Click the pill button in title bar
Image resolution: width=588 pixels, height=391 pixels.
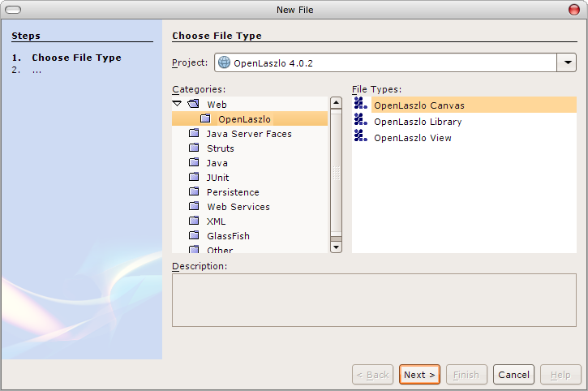[x=13, y=10]
